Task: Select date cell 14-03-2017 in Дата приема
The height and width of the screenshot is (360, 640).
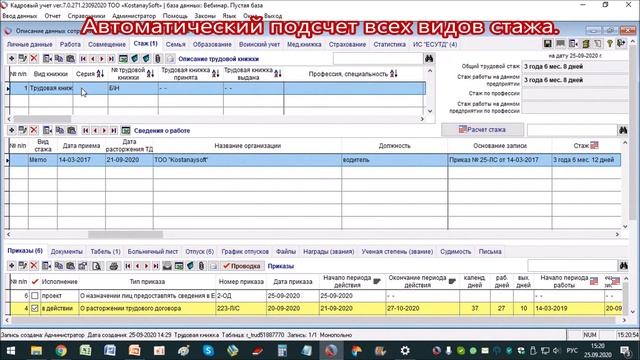Action: coord(81,160)
